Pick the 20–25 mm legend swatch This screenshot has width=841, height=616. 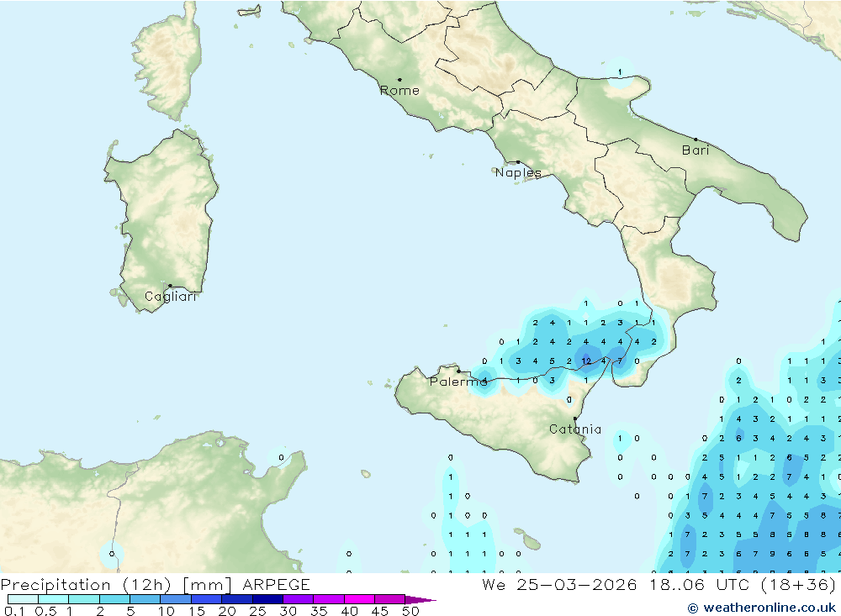coord(237,599)
